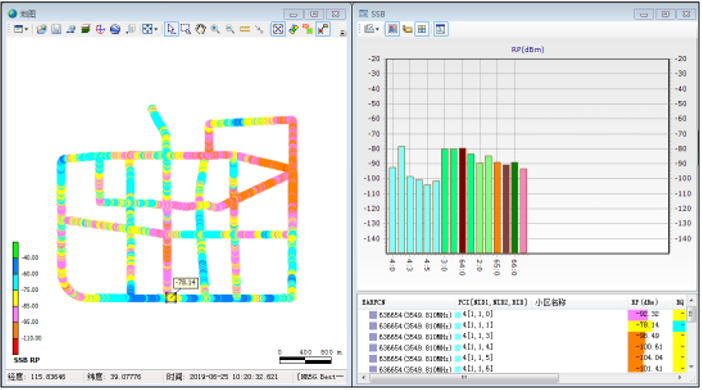The width and height of the screenshot is (702, 390).
Task: Click the red crosshair locate icon
Action: 100,30
